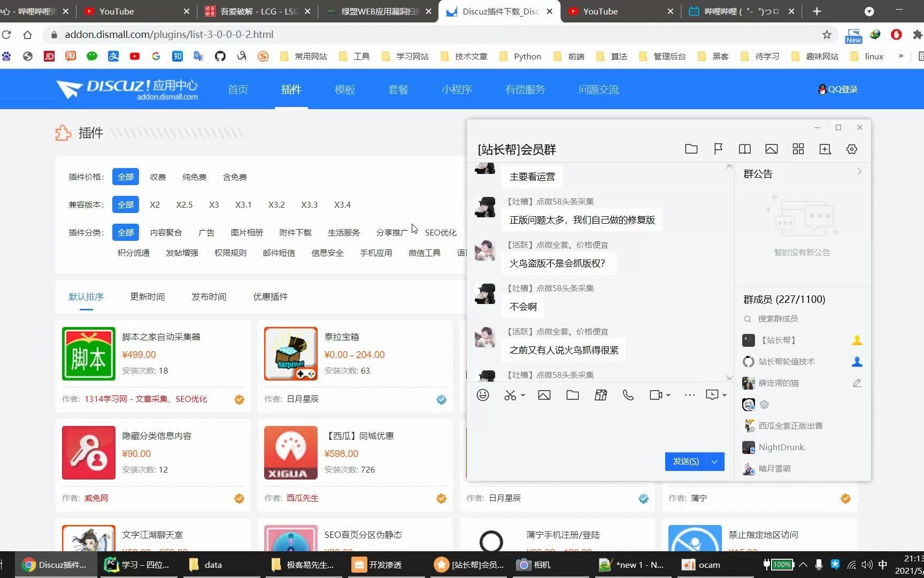Open message history icon in chat toolbar
This screenshot has height=578, width=924.
tap(712, 395)
